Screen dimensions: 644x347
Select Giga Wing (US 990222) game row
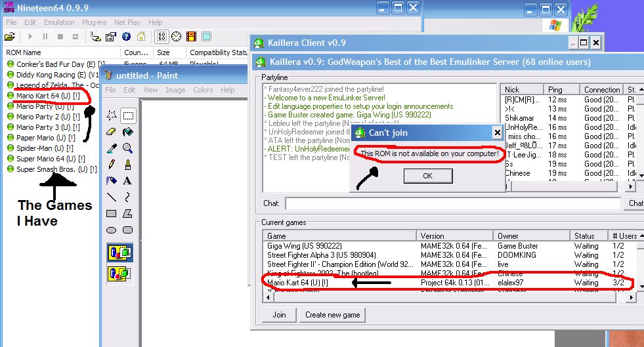[450, 246]
